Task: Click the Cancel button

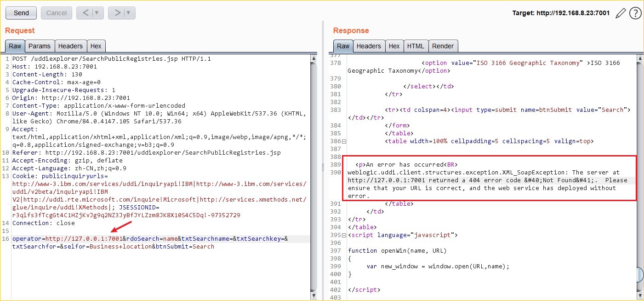Action: (57, 13)
